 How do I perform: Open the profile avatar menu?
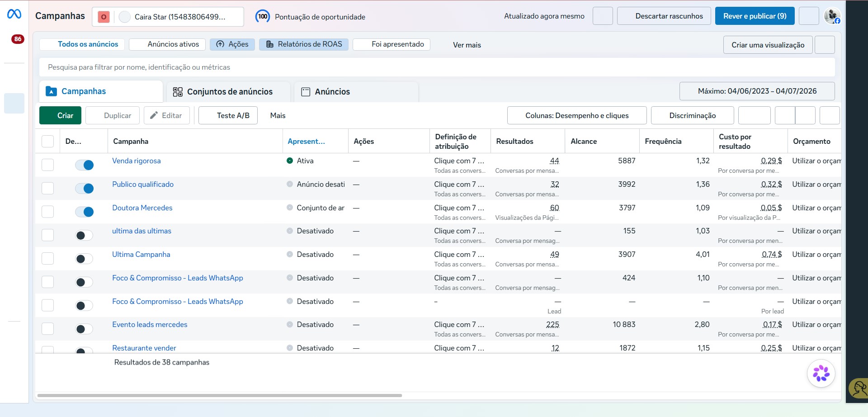(x=832, y=16)
